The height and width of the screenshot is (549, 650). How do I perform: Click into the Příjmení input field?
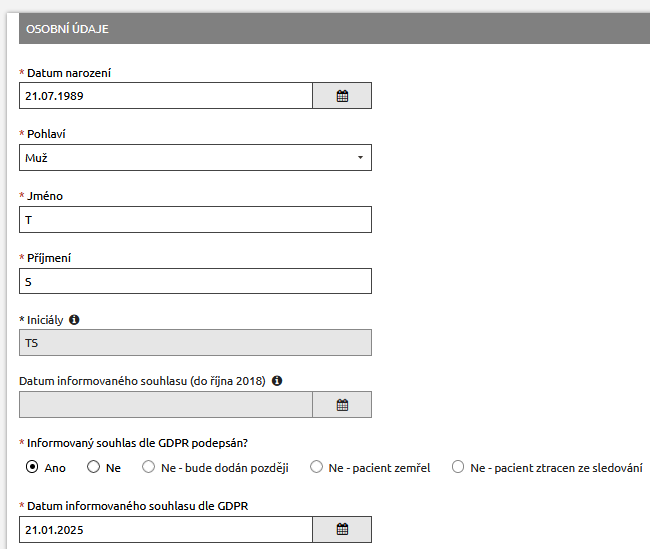pos(195,282)
